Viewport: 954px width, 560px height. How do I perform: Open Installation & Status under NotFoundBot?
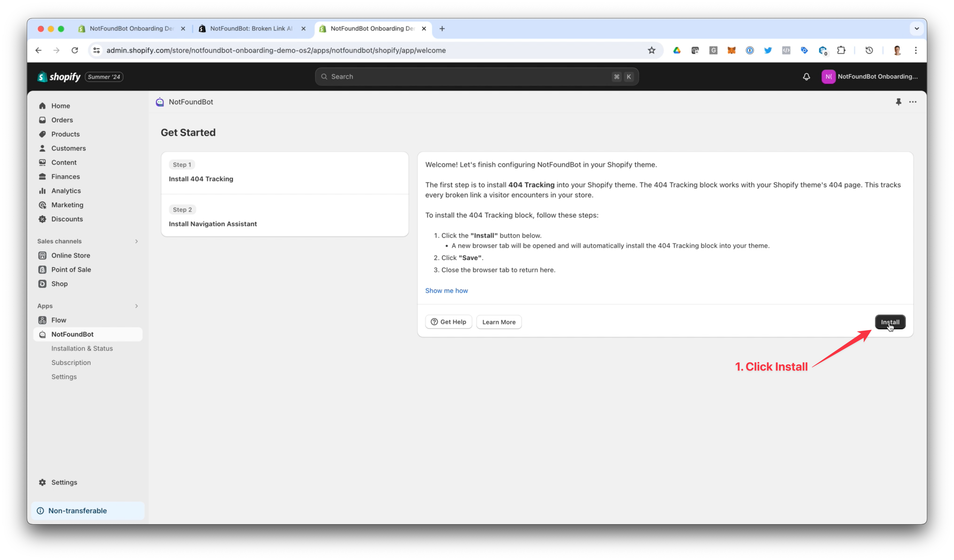click(82, 348)
